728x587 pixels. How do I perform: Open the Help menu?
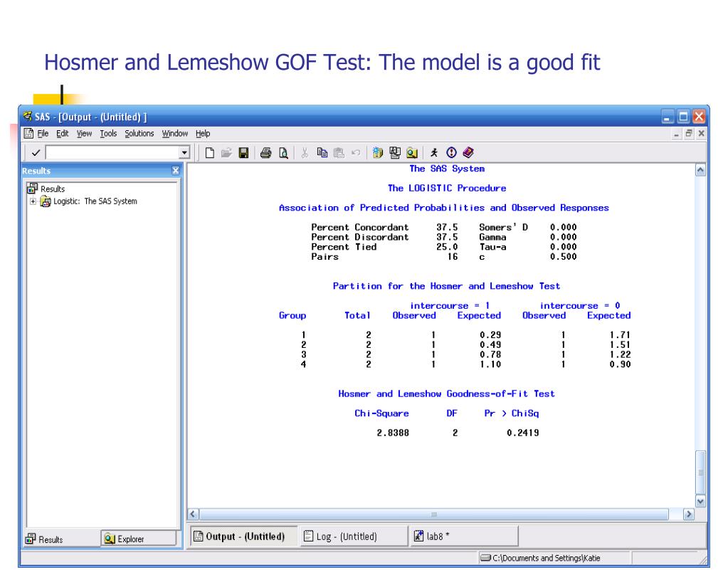click(x=203, y=134)
